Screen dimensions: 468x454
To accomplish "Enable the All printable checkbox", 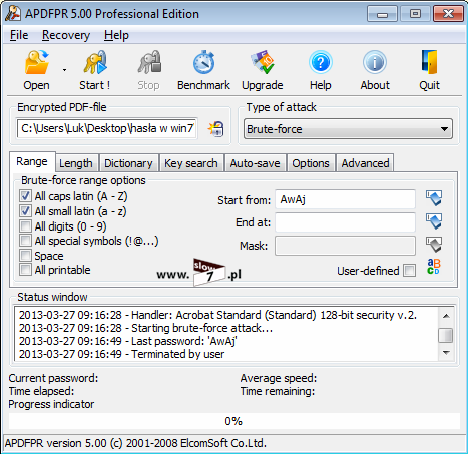I will coord(25,270).
